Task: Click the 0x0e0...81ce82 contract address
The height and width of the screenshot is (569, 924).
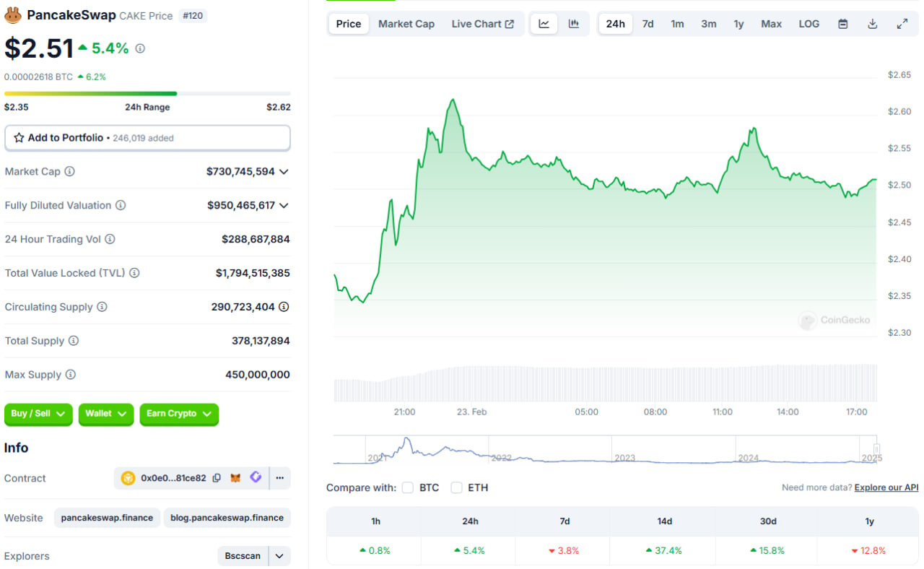Action: pyautogui.click(x=173, y=478)
